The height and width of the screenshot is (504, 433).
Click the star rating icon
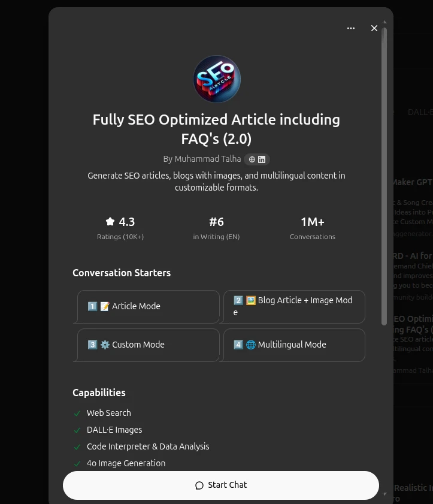coord(110,222)
